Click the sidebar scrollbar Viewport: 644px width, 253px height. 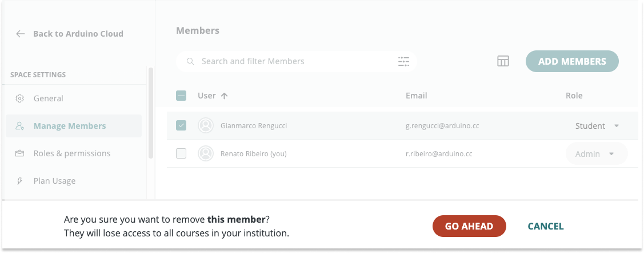tap(150, 113)
